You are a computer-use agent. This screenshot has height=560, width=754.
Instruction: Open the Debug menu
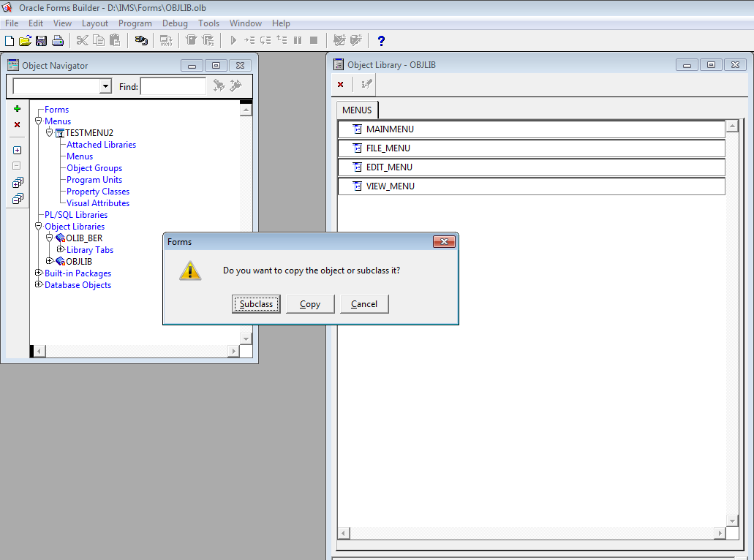(x=175, y=23)
